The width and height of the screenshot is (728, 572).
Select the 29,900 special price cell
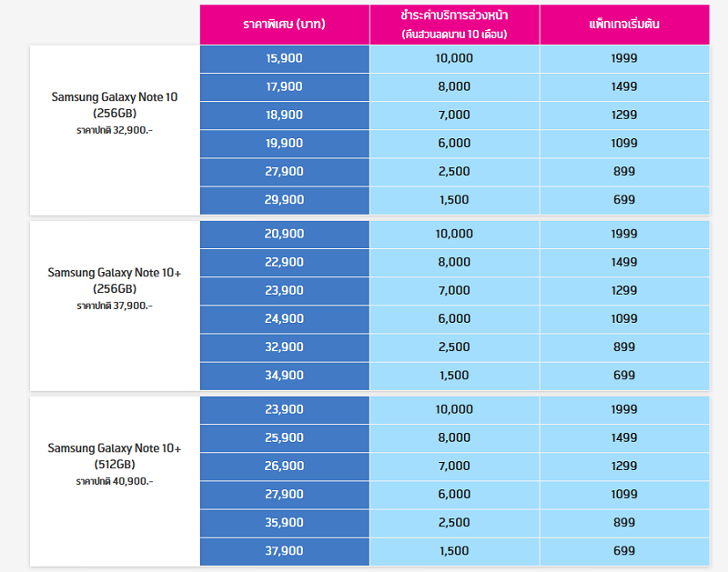click(285, 200)
